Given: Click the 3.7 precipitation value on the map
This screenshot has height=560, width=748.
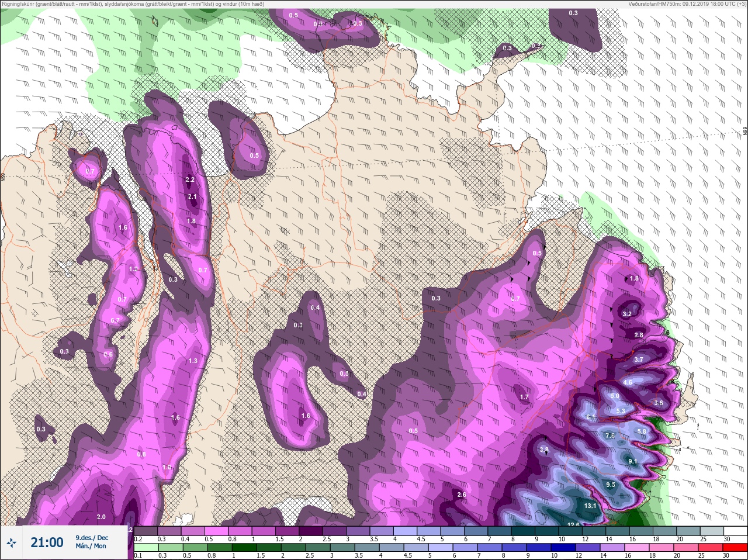Looking at the screenshot, I should (639, 359).
